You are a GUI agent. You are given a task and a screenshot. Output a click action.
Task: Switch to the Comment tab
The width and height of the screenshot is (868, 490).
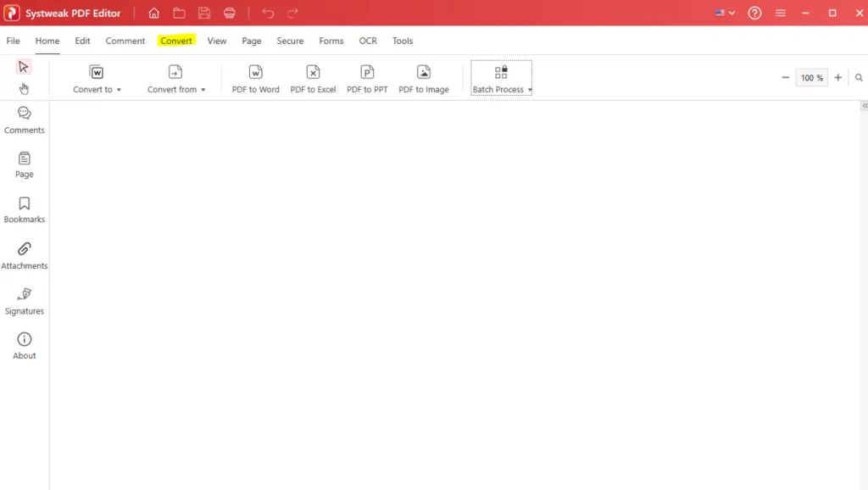[125, 41]
